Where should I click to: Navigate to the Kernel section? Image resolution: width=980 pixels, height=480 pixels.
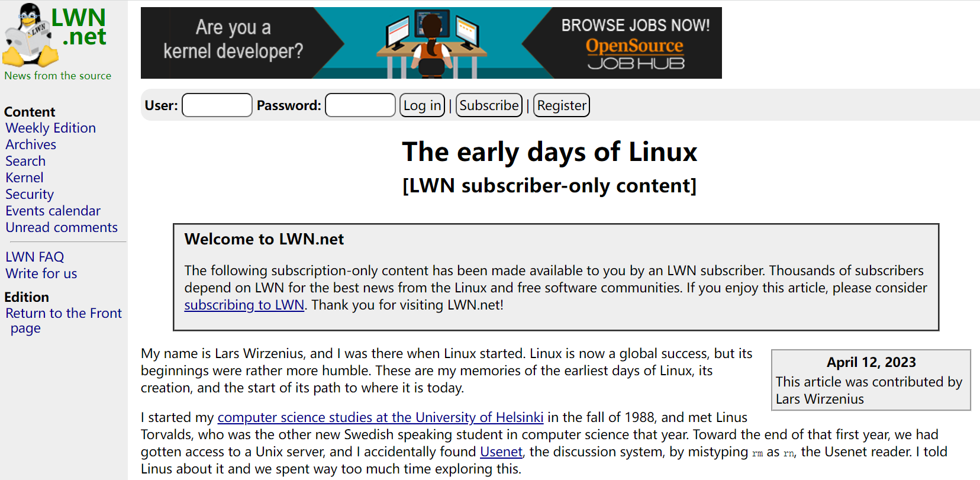24,178
